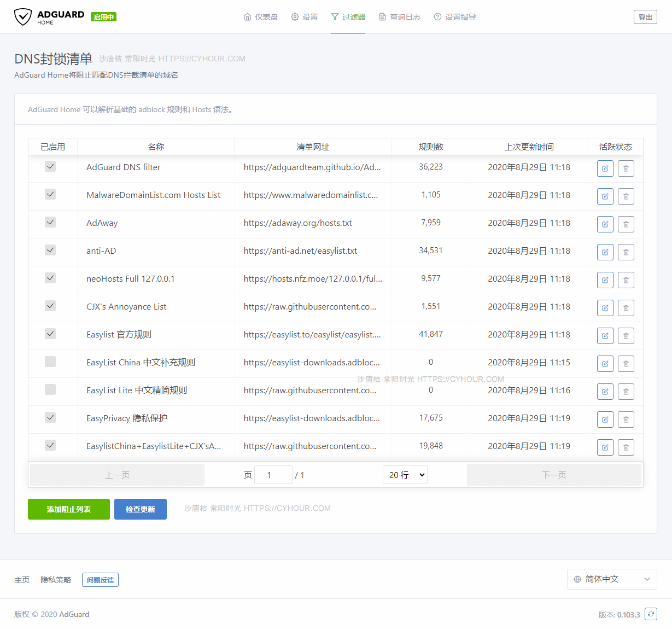Open the 简体中文 language selector

coord(612,579)
